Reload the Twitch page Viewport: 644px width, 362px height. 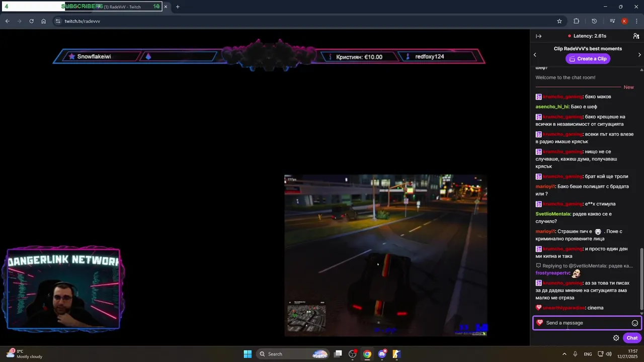[x=31, y=21]
